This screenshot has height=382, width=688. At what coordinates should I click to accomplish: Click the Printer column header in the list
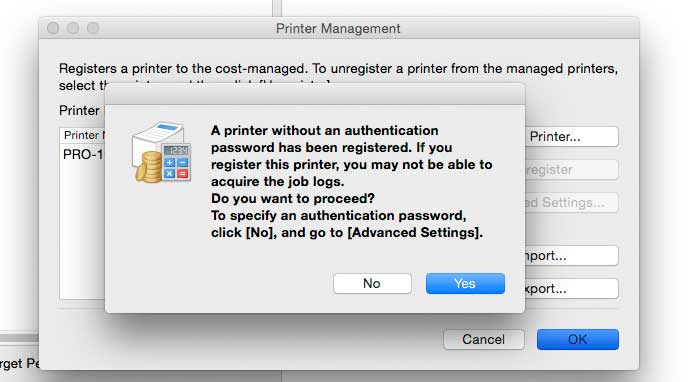(82, 135)
